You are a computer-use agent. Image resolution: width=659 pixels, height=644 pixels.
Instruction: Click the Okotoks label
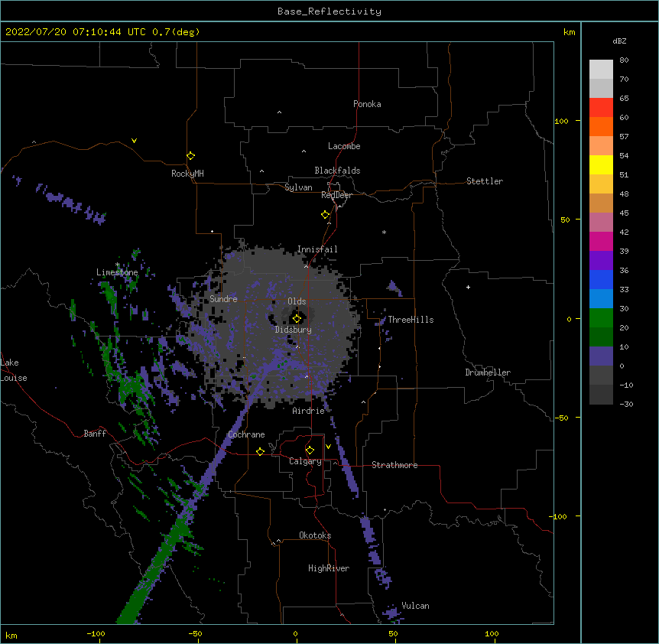click(x=315, y=535)
